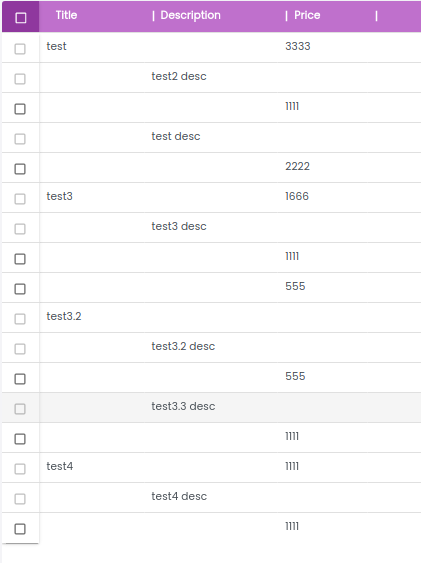Viewport: 421px width, 563px height.
Task: Sort by the Title column header
Action: [x=66, y=15]
